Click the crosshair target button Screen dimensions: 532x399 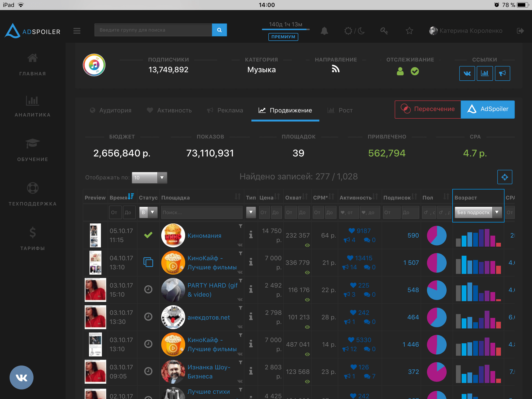tap(504, 177)
